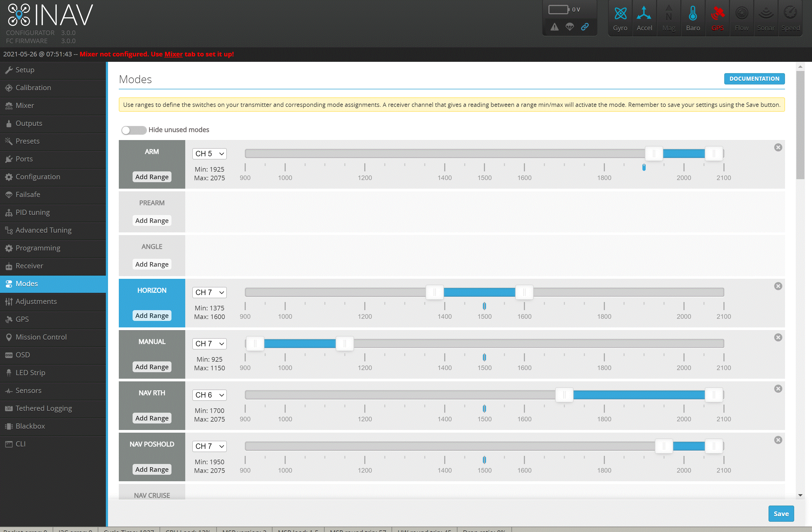Screen dimensions: 812x532
Task: Go to the Blackbox page
Action: 30,426
